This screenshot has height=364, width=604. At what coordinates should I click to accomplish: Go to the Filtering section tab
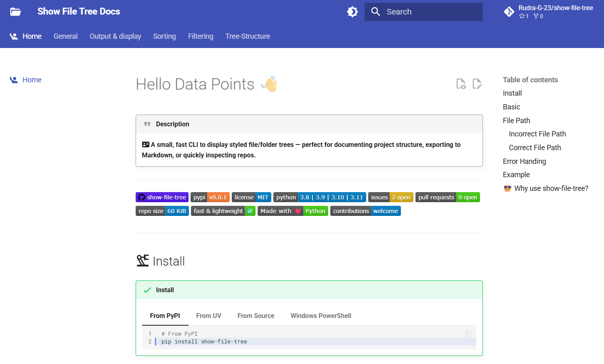(x=201, y=36)
